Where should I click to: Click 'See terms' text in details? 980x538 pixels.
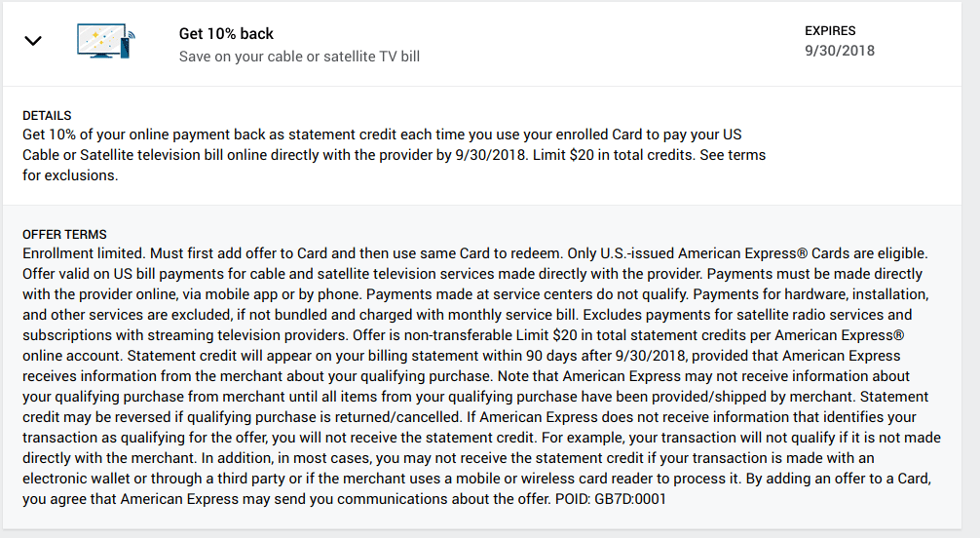coord(733,155)
